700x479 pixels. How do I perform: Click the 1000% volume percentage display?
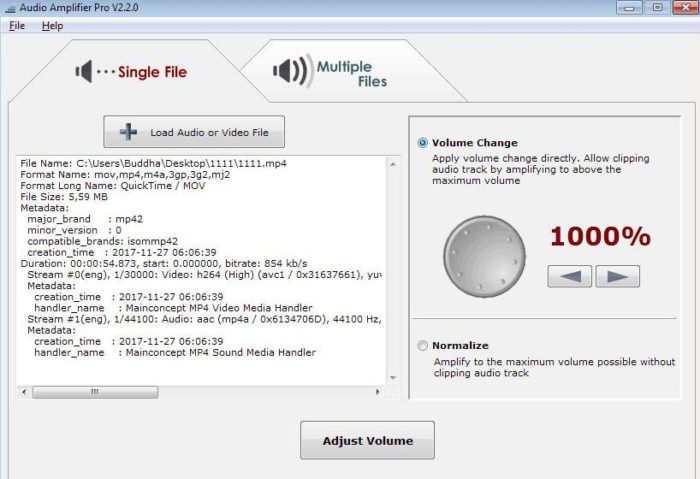[x=600, y=237]
